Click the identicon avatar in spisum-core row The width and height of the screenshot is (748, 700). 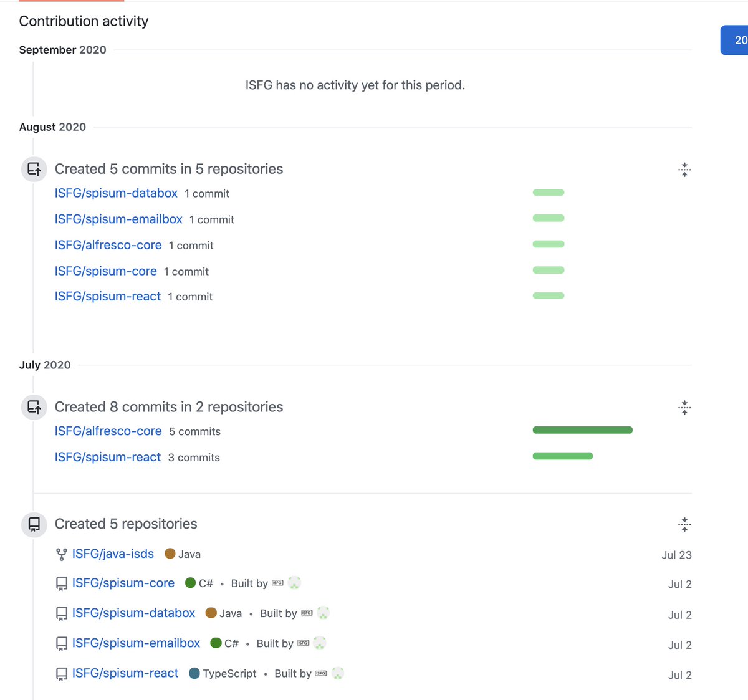(295, 583)
